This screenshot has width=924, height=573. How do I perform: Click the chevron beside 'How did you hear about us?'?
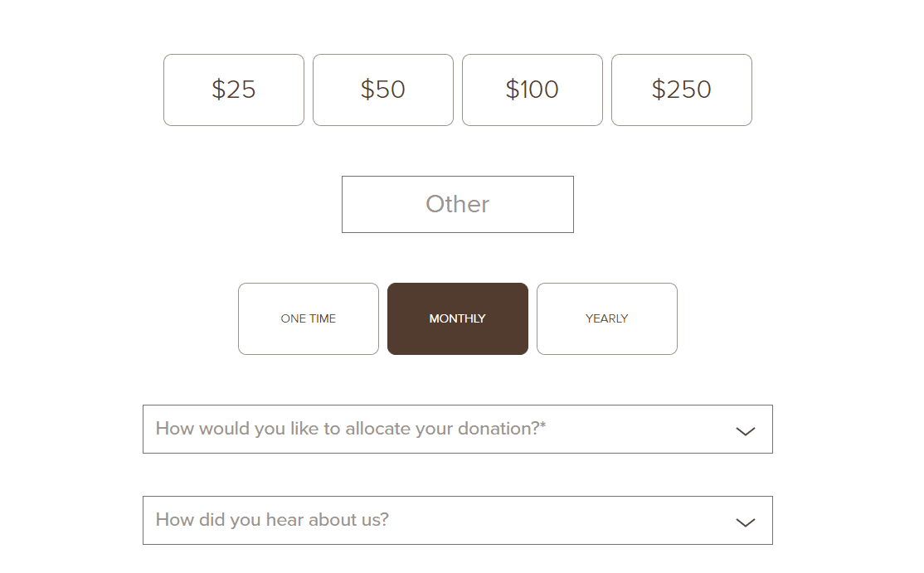click(745, 521)
